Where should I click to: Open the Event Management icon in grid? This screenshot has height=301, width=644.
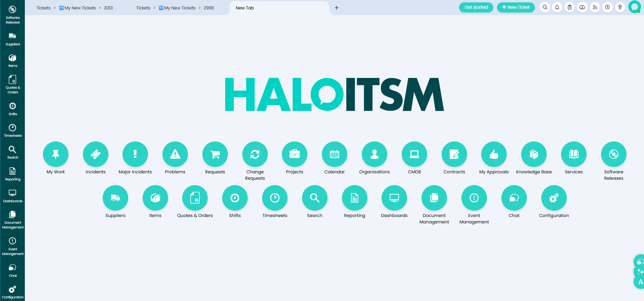474,198
